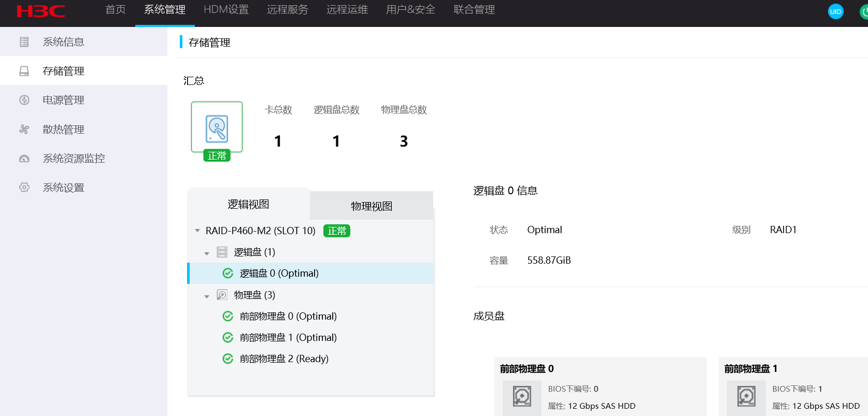868x416 pixels.
Task: Click the 散热管理 fan icon in sidebar
Action: click(24, 129)
